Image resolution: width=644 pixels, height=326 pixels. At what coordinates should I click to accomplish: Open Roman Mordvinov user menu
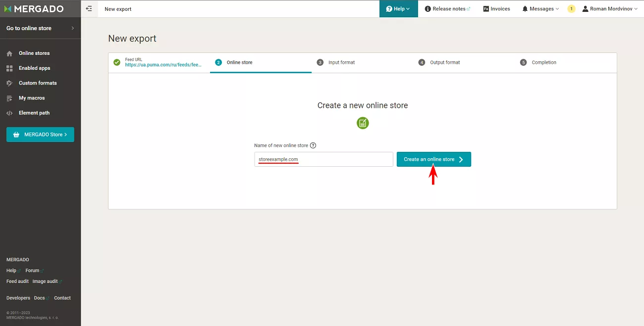pos(610,9)
